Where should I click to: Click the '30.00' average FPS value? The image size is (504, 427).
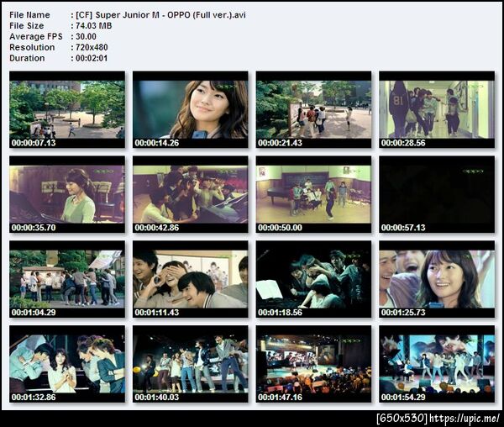86,37
